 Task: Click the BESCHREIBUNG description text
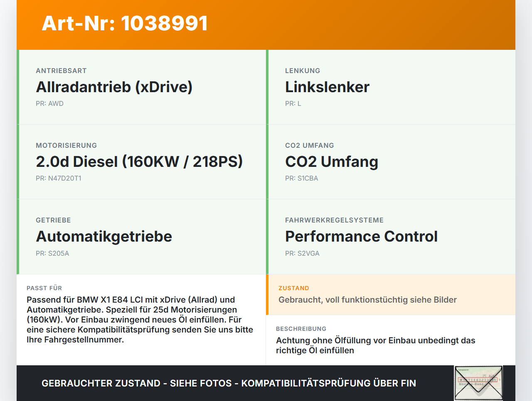376,345
